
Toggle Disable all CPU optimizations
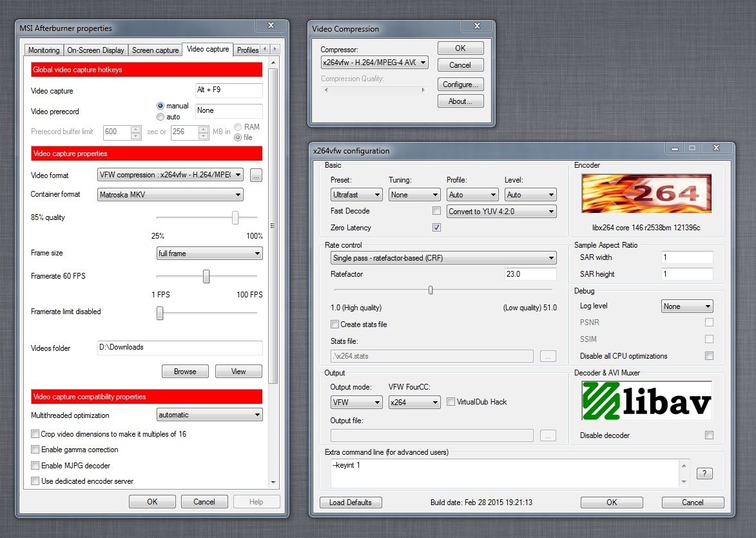(709, 355)
